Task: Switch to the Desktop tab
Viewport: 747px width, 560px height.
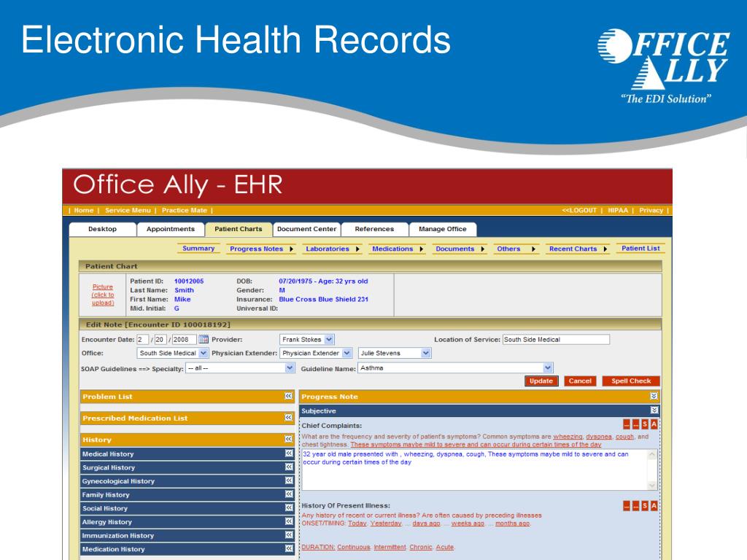Action: point(102,229)
